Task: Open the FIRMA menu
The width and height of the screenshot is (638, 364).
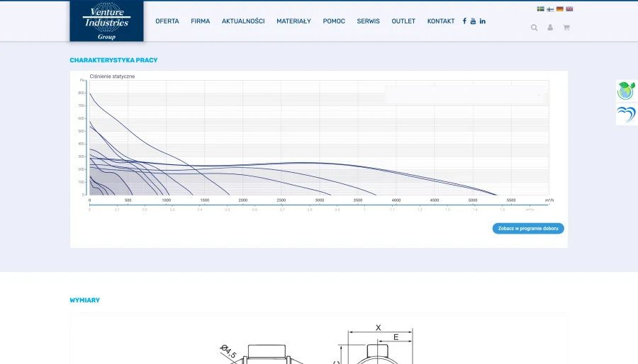Action: click(201, 21)
